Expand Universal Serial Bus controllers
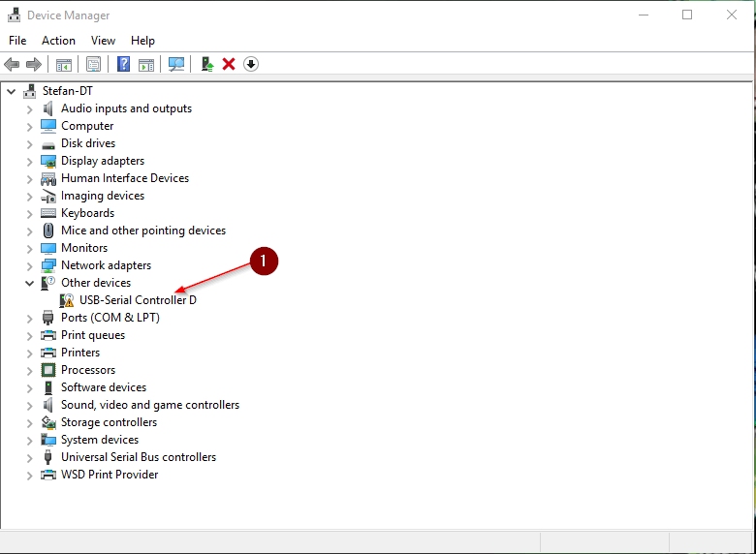 click(x=29, y=458)
